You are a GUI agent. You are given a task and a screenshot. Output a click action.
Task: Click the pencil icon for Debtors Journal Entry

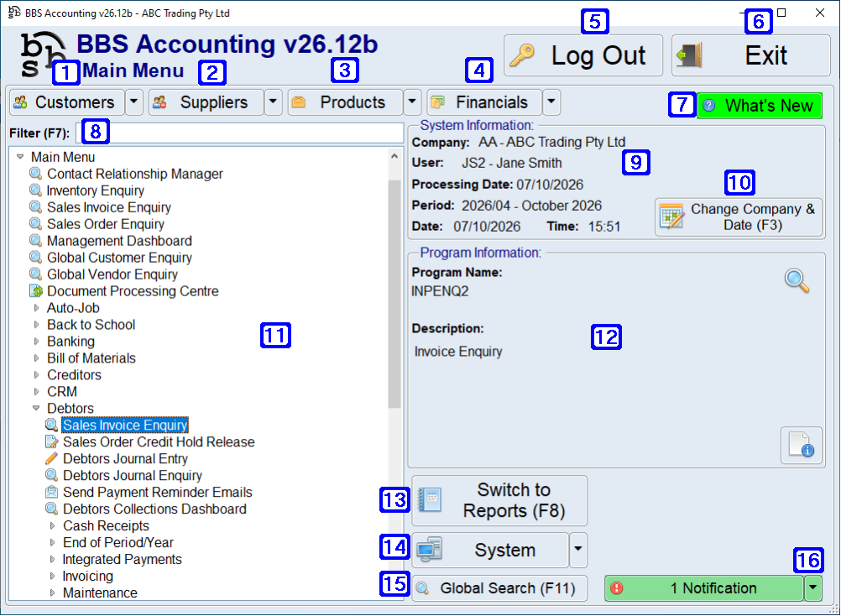pos(51,459)
